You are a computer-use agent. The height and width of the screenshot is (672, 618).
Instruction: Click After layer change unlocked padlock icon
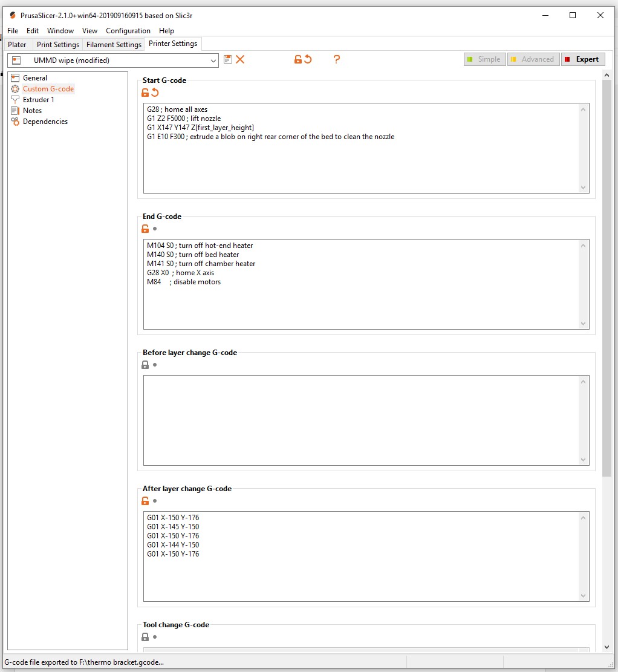(145, 501)
